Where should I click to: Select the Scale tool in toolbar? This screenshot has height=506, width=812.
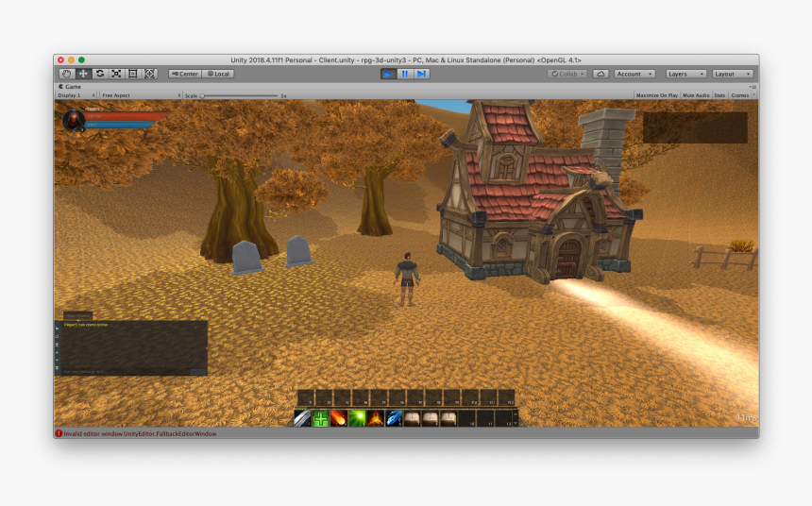tap(116, 74)
